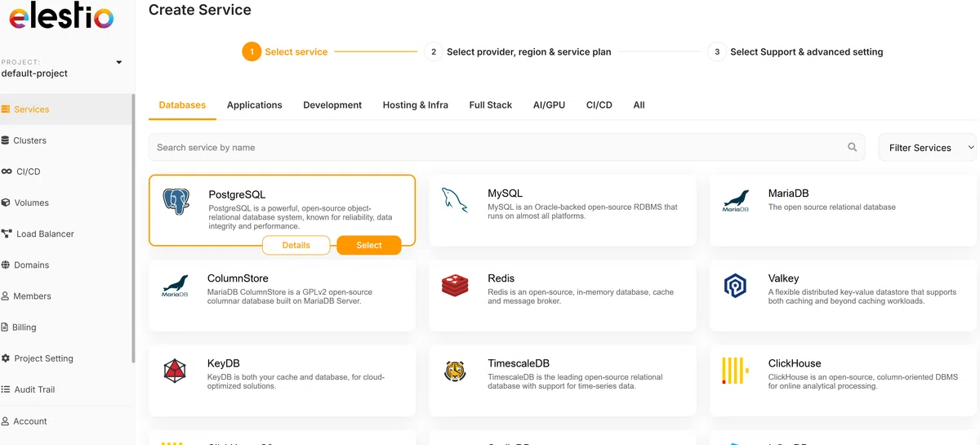The image size is (980, 445).
Task: Go to step 2 provider, region & plan
Action: [x=518, y=51]
